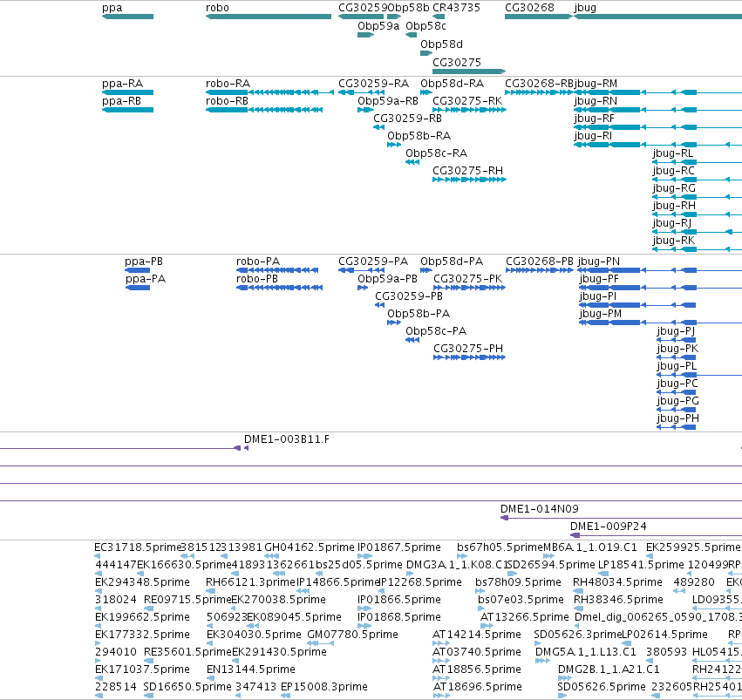The width and height of the screenshot is (742, 700).
Task: Click the Obp58b-PA protein label
Action: [419, 314]
